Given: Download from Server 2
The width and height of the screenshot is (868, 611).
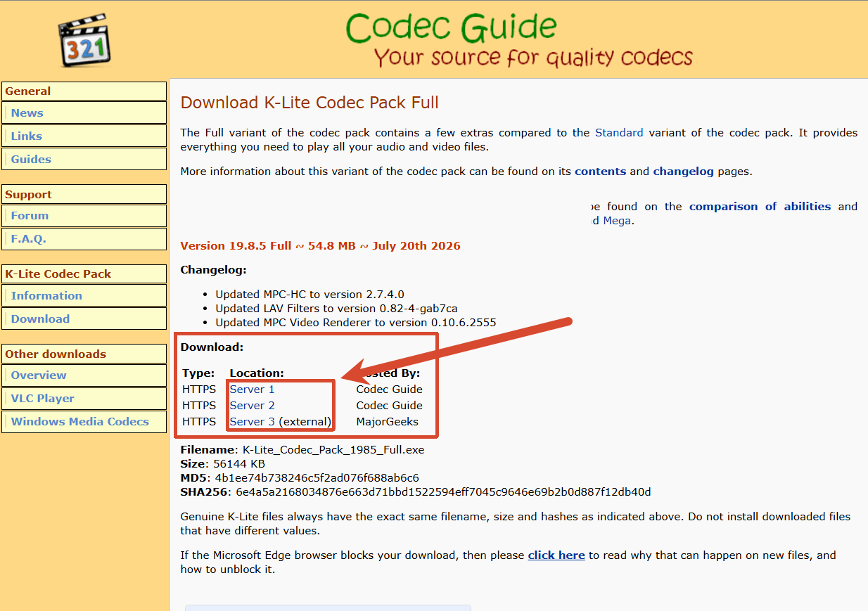Looking at the screenshot, I should [x=252, y=405].
